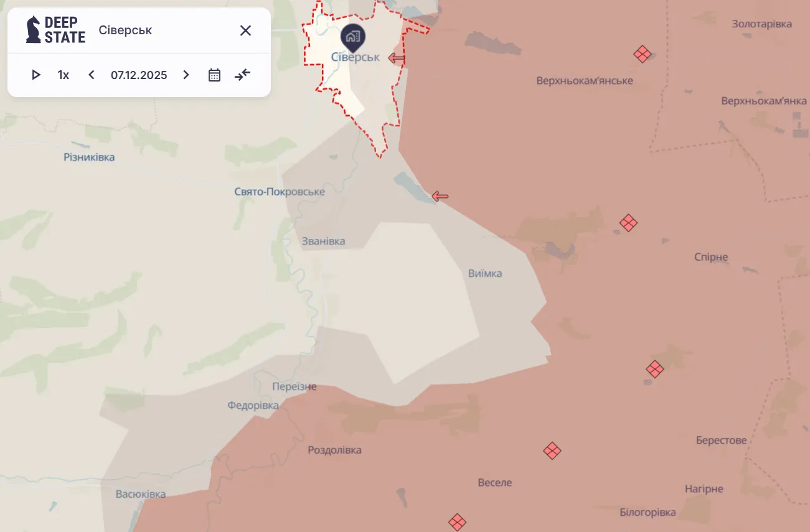Viewport: 810px width, 532px height.
Task: Change the 1x playback speed
Action: coord(64,75)
